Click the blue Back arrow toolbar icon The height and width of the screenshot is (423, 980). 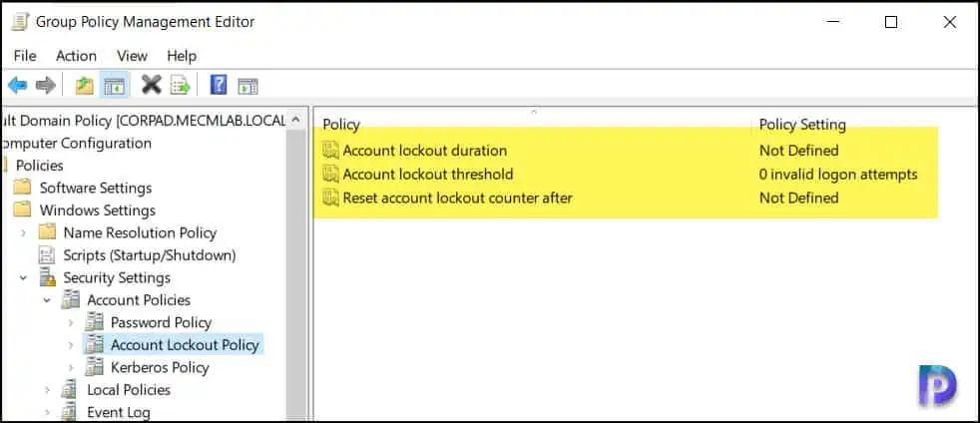click(17, 85)
